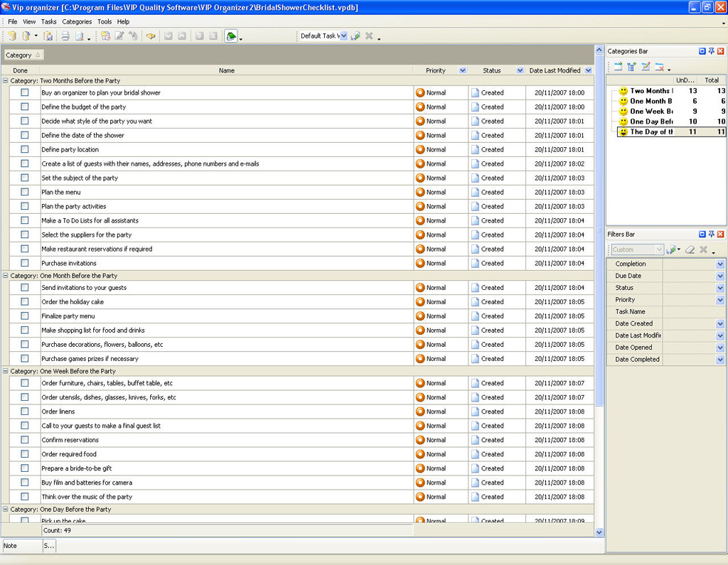Tick the checkbox for 'Order linens' task
This screenshot has width=728, height=565.
[25, 411]
